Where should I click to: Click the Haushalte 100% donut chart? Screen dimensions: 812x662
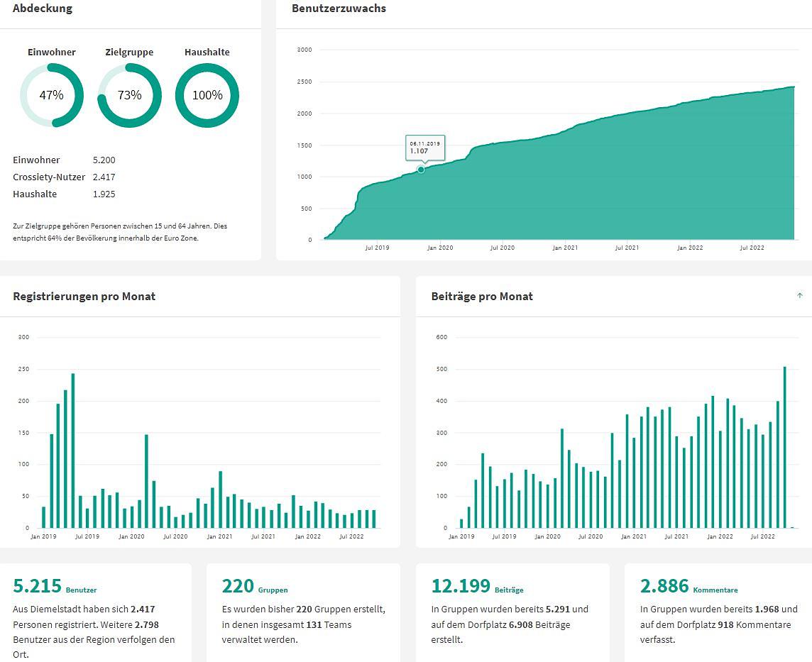tap(207, 95)
